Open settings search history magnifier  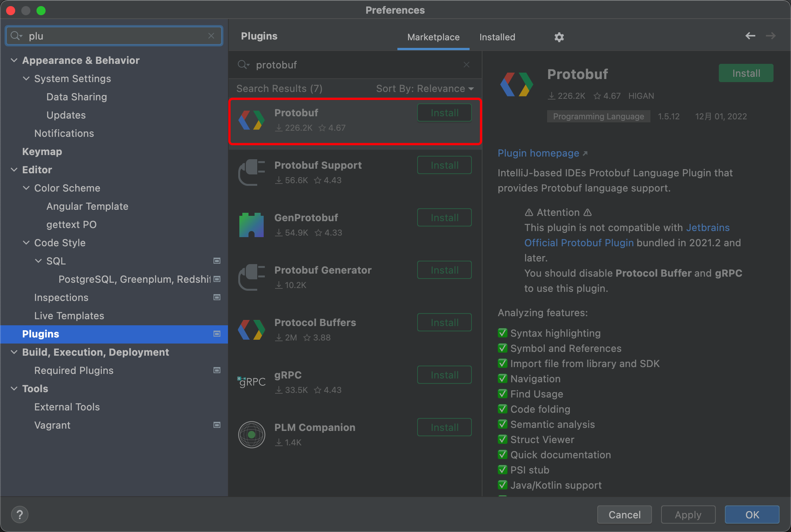16,36
